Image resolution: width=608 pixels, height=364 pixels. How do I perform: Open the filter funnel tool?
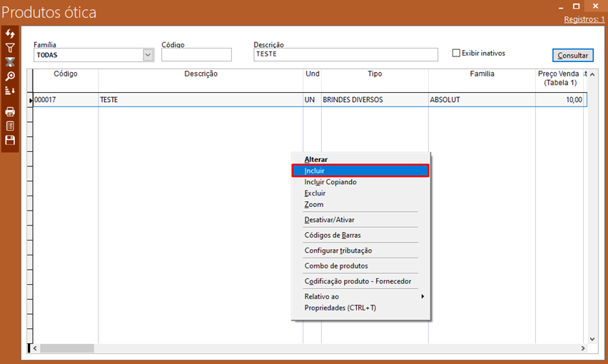click(x=10, y=48)
